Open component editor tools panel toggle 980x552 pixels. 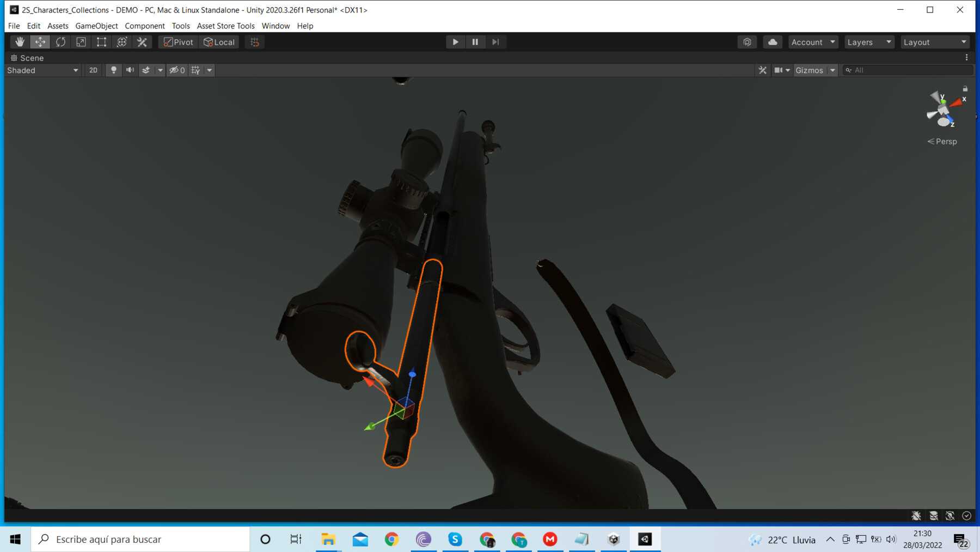(762, 70)
